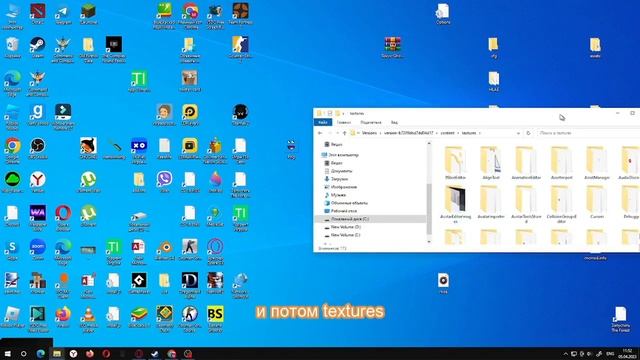Open New Volume (D:) in navigation pane
This screenshot has height=360, width=640.
[x=342, y=227]
